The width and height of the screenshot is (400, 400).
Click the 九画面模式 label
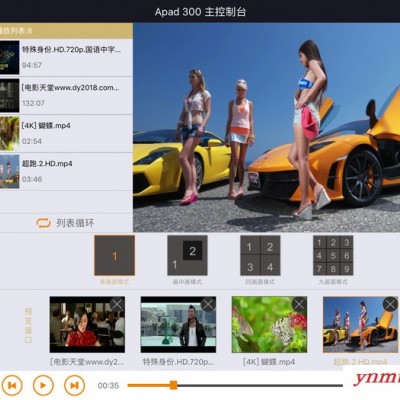[x=333, y=282]
